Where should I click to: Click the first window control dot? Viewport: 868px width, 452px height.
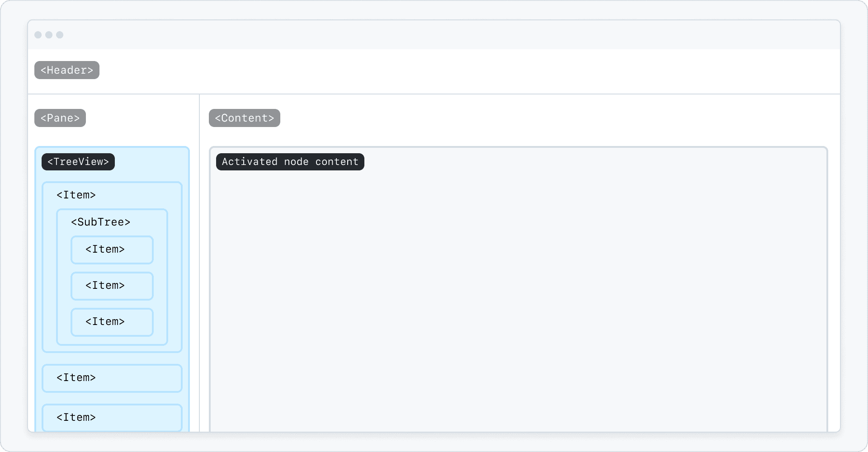[x=38, y=35]
